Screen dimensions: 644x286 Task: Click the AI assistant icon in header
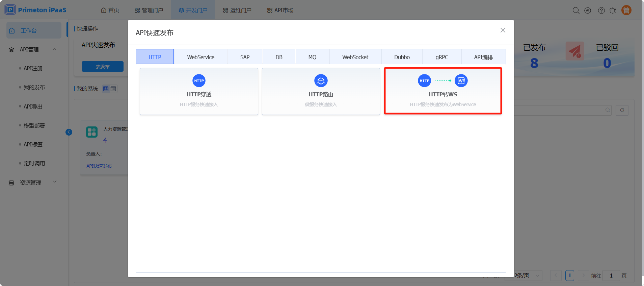[x=588, y=10]
